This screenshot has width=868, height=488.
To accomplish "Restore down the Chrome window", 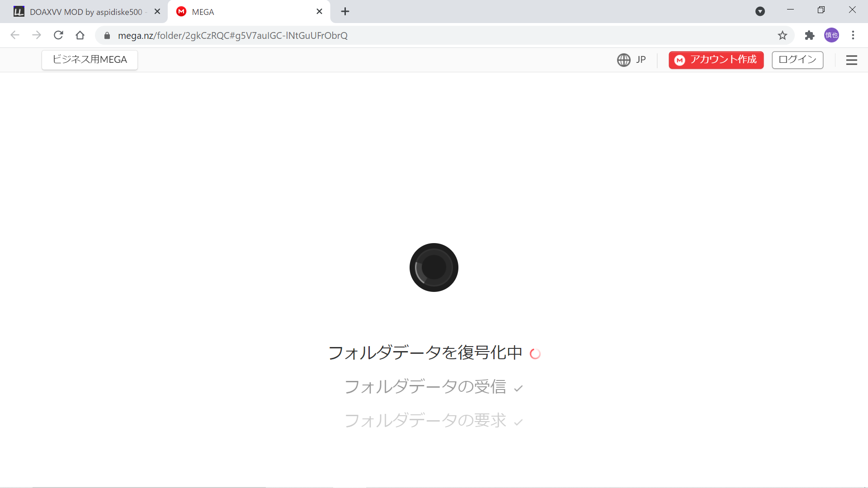I will point(821,10).
